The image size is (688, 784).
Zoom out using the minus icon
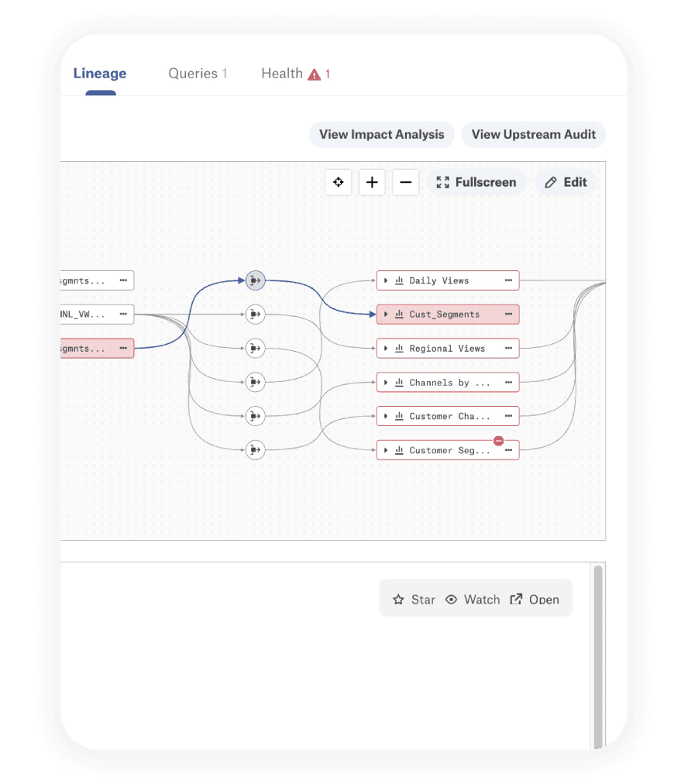click(x=405, y=182)
